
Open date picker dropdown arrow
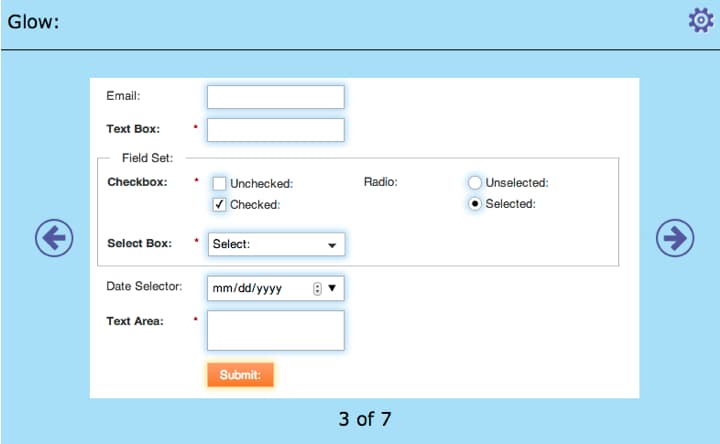click(x=332, y=288)
